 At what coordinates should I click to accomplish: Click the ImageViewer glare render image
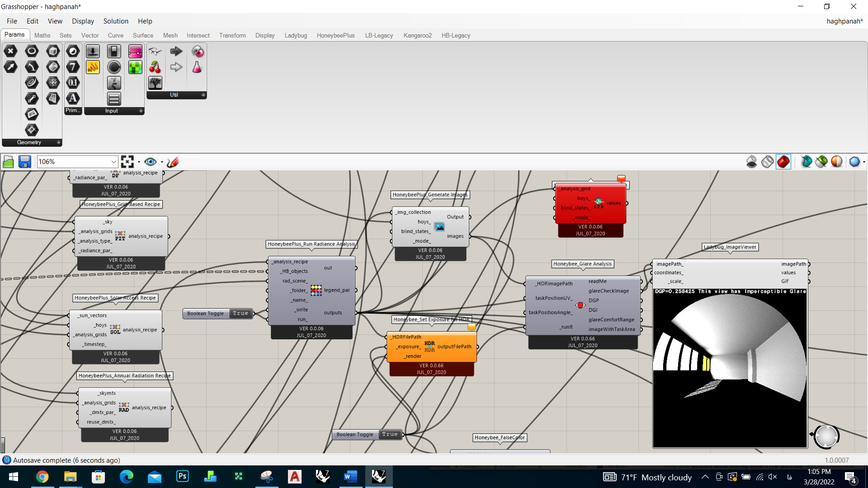[x=730, y=367]
